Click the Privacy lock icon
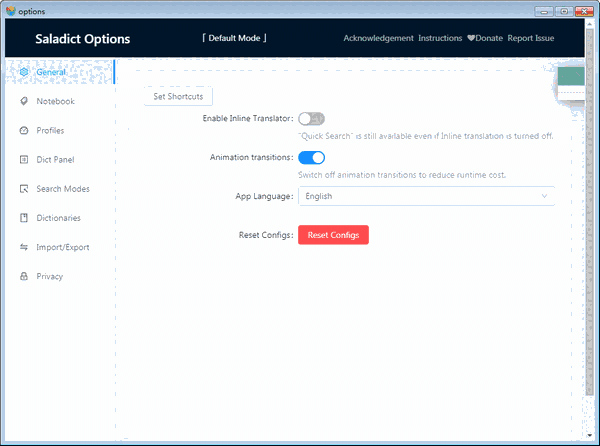The image size is (600, 446). pos(24,276)
